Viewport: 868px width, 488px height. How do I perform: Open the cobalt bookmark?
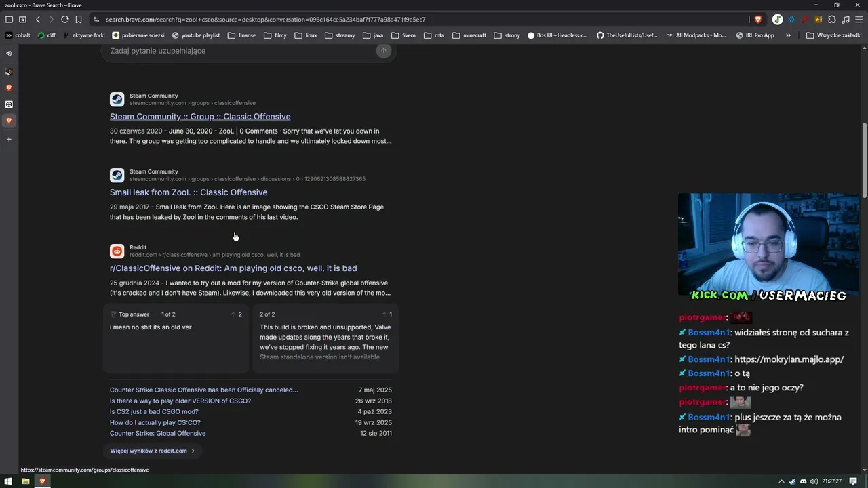[18, 35]
